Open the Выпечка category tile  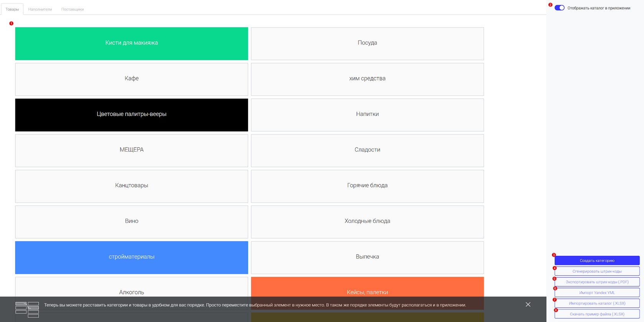click(x=367, y=257)
